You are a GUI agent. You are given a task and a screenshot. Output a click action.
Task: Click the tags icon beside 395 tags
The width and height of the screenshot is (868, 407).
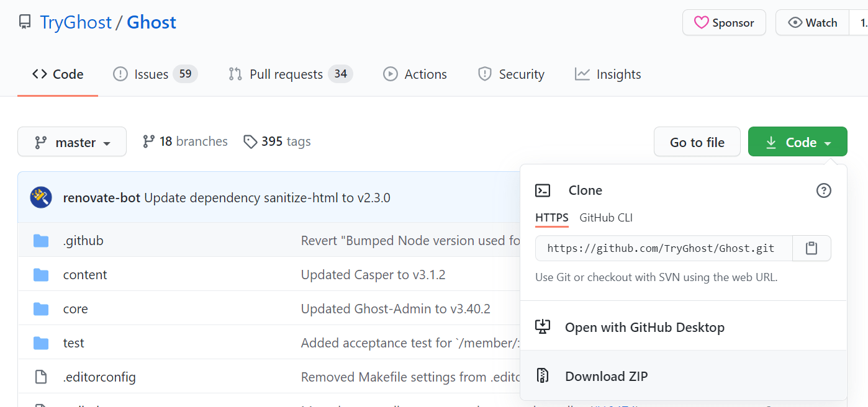(x=251, y=141)
